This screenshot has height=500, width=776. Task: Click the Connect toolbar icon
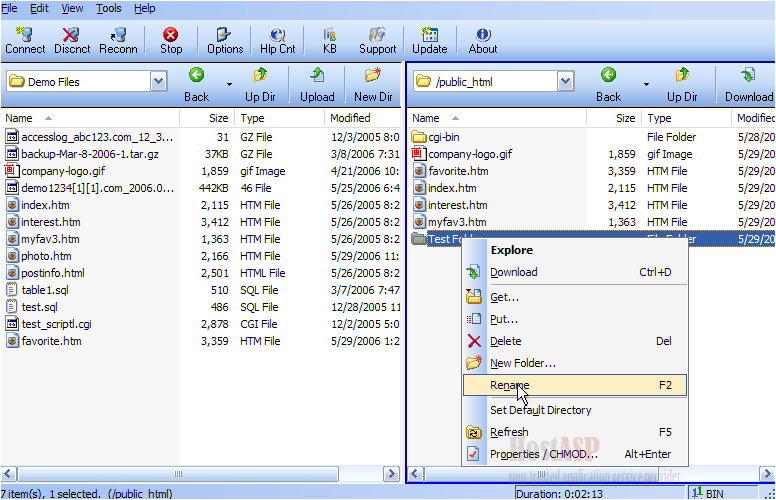tap(25, 40)
